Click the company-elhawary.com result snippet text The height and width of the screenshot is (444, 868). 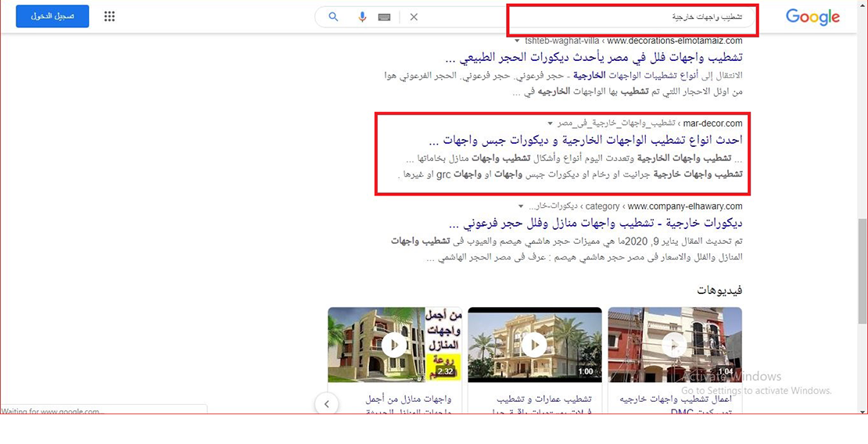[x=566, y=249]
